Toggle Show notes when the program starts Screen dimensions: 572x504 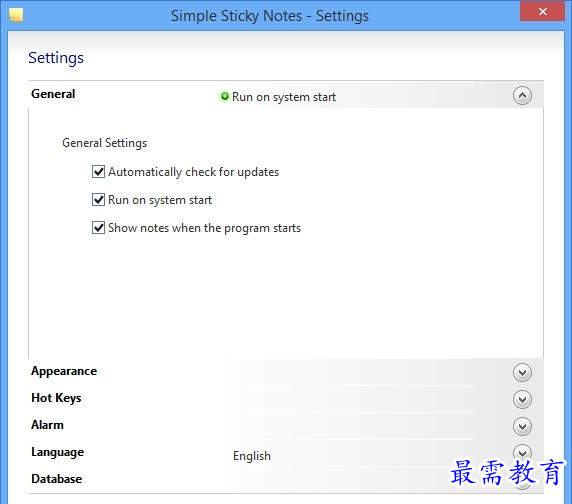click(98, 228)
